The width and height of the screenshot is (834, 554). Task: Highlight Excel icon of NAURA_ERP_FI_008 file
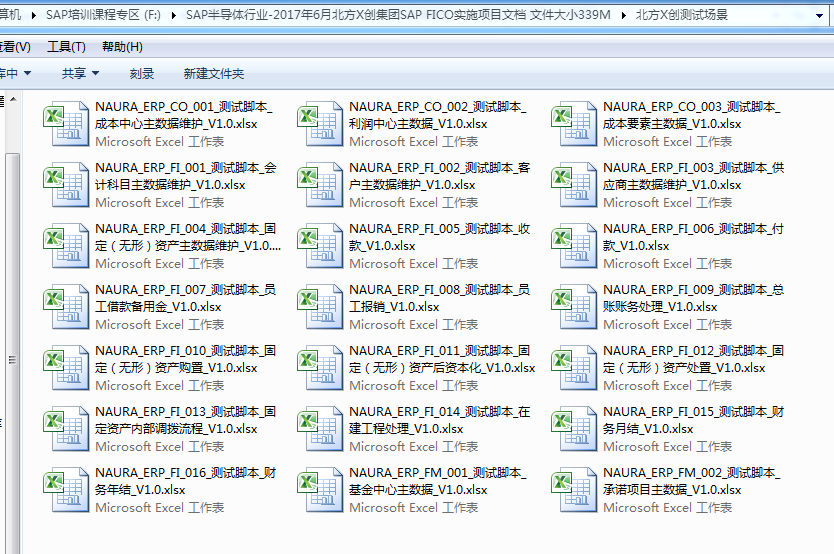coord(320,307)
